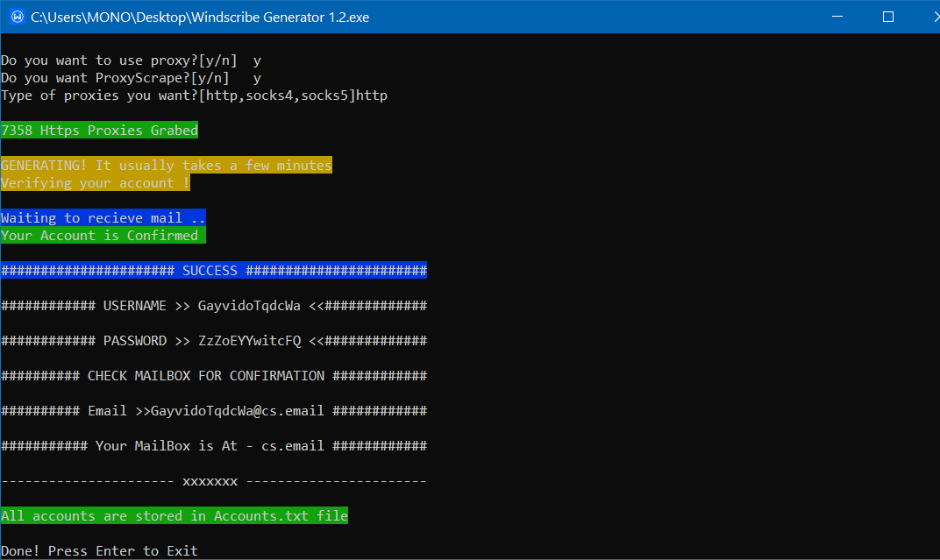This screenshot has width=940, height=560.
Task: Click the 'Your MailBox is At - cs.email' line
Action: click(213, 446)
